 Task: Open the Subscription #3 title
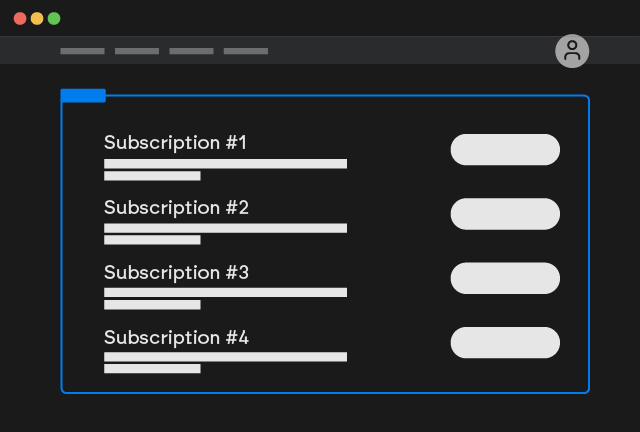(176, 272)
